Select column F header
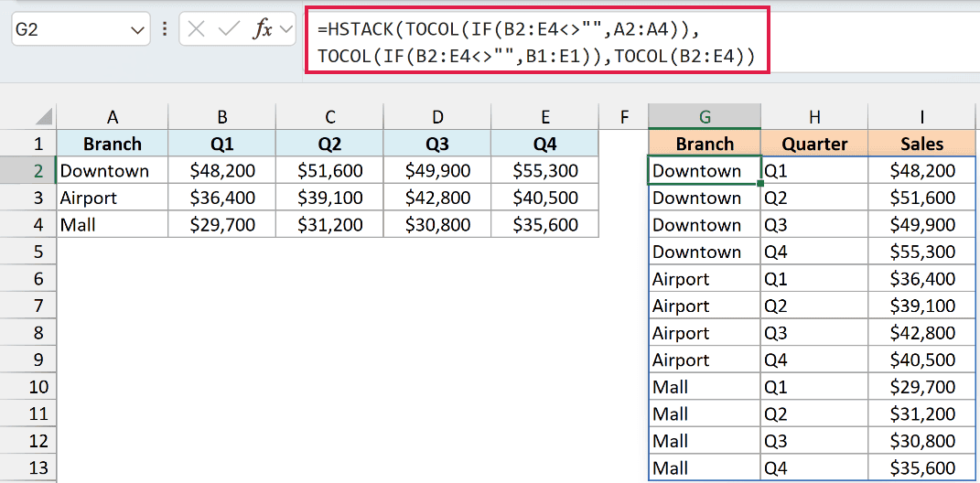 [624, 117]
